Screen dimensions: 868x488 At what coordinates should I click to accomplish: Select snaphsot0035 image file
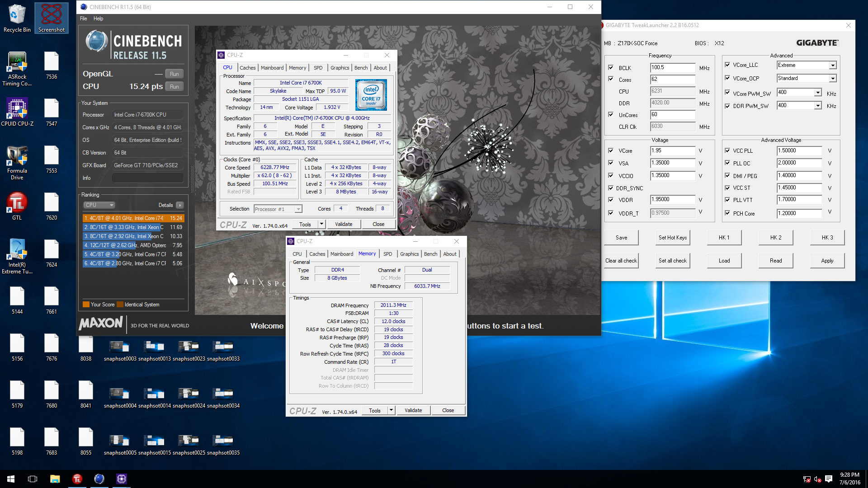223,445
